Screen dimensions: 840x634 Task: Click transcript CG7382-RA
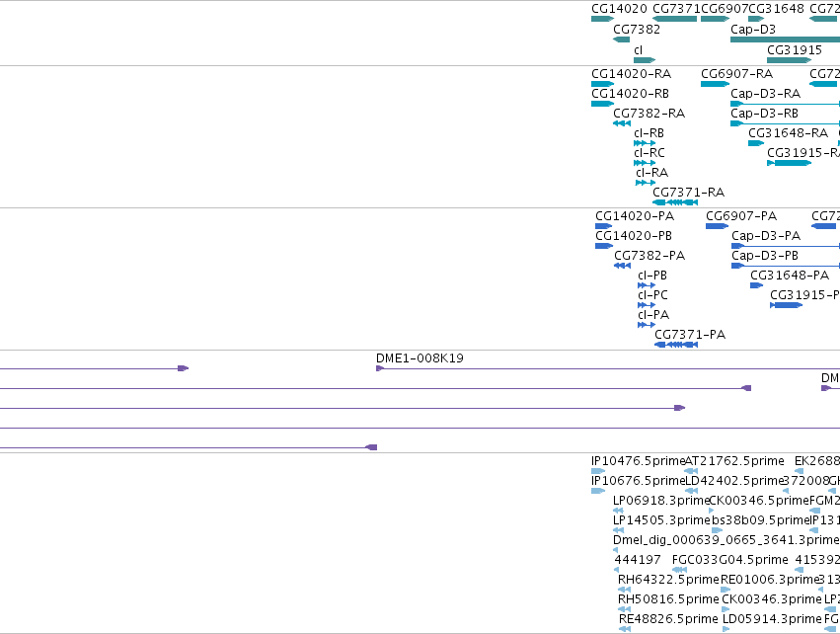pos(649,114)
